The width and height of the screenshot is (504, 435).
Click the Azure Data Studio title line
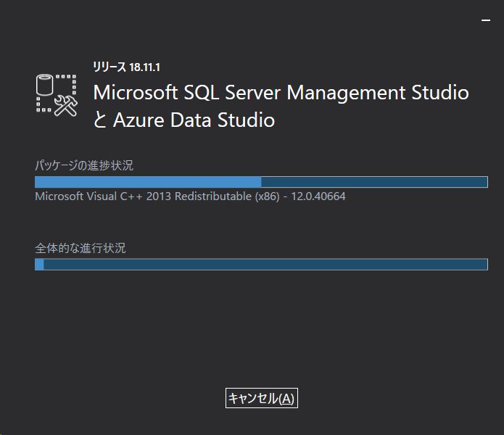(184, 120)
